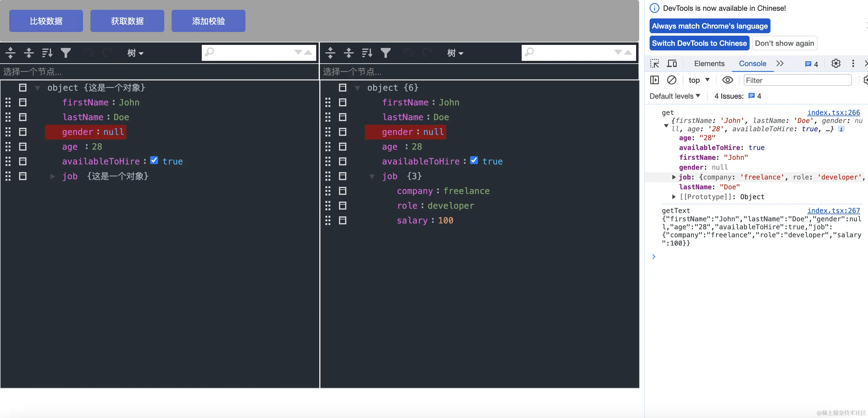The height and width of the screenshot is (418, 868).
Task: Click collapse all icon in left editor
Action: tap(29, 53)
